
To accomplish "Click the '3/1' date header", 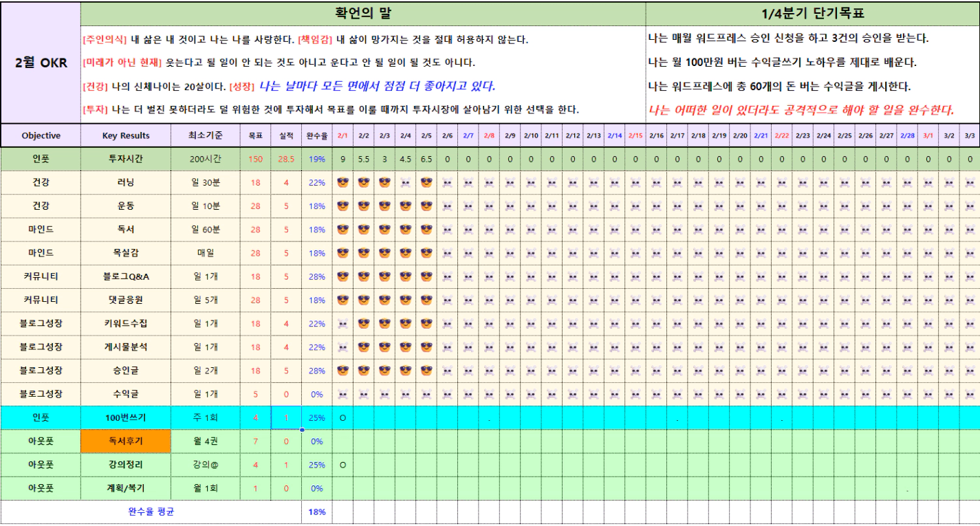I will click(928, 135).
